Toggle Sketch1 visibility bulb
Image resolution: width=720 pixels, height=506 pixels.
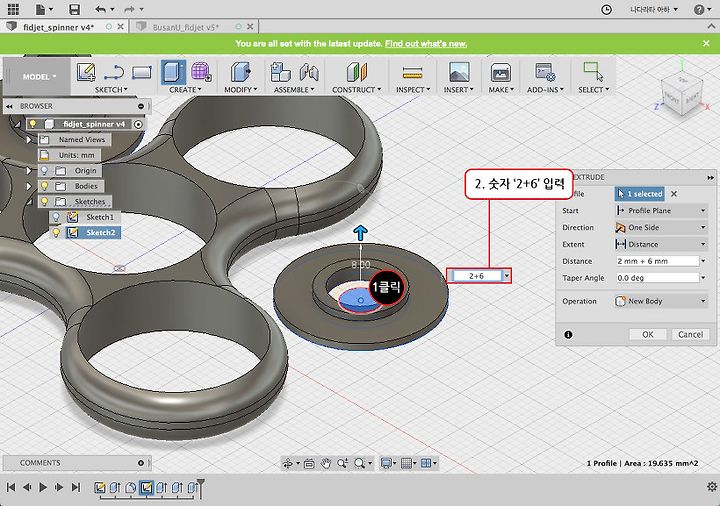[56, 217]
